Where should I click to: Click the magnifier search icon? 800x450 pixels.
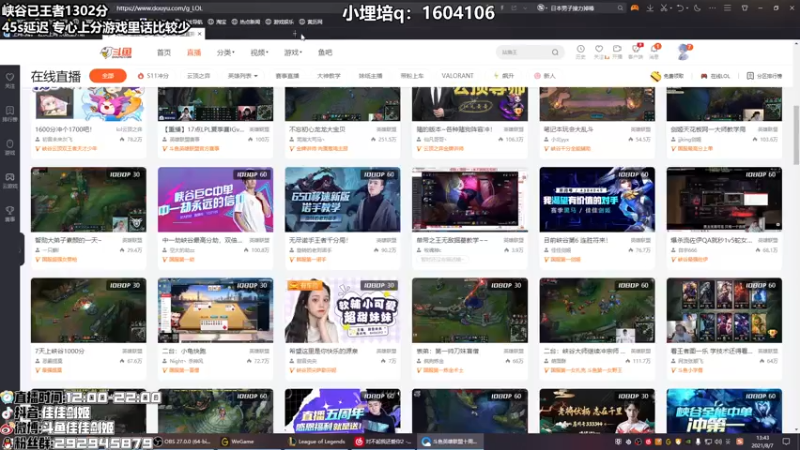pyautogui.click(x=555, y=52)
